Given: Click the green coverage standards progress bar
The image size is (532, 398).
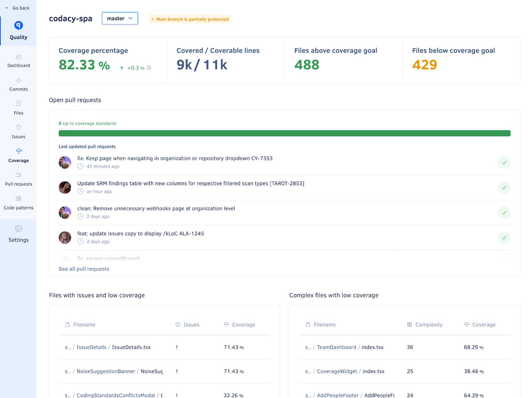Looking at the screenshot, I should (285, 133).
